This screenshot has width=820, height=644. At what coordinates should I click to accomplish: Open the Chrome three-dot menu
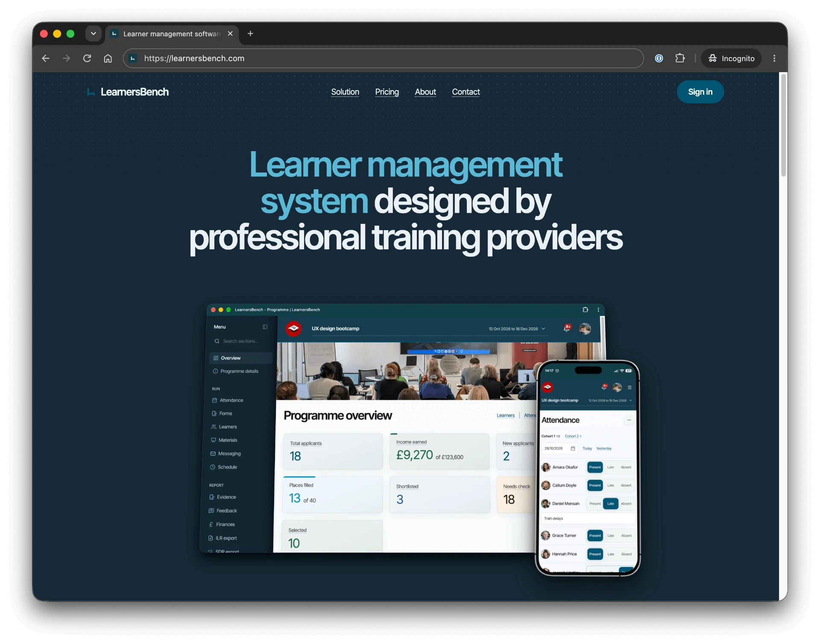point(774,58)
